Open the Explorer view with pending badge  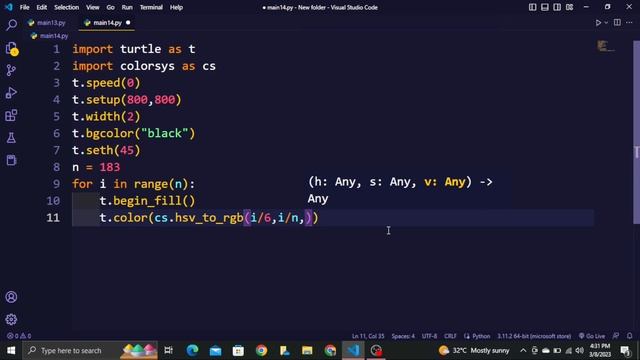[x=11, y=49]
